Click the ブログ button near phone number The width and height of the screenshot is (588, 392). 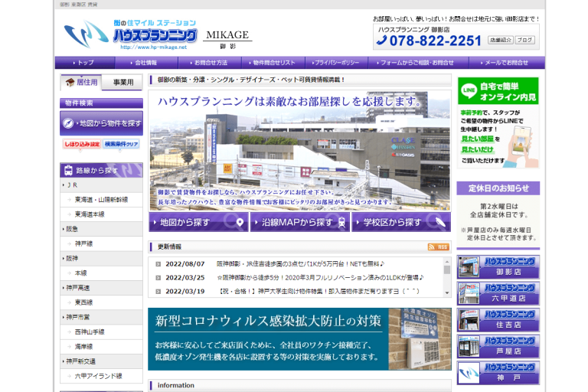pos(524,40)
